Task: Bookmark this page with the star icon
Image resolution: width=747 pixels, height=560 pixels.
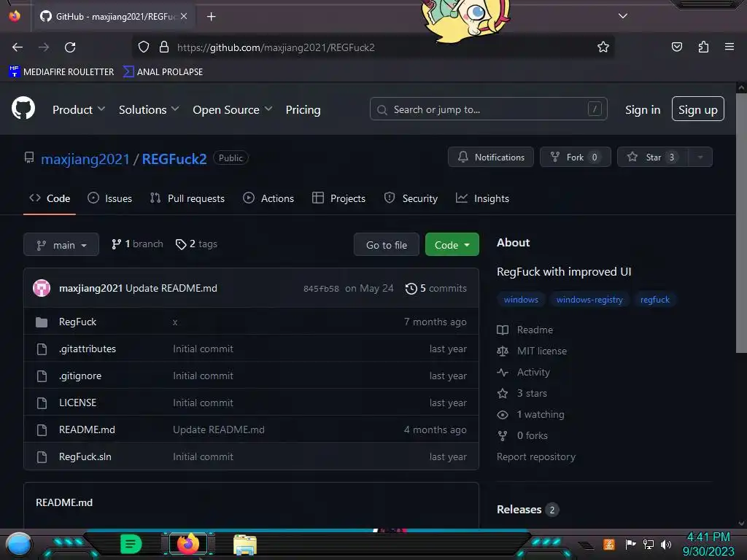Action: [603, 47]
